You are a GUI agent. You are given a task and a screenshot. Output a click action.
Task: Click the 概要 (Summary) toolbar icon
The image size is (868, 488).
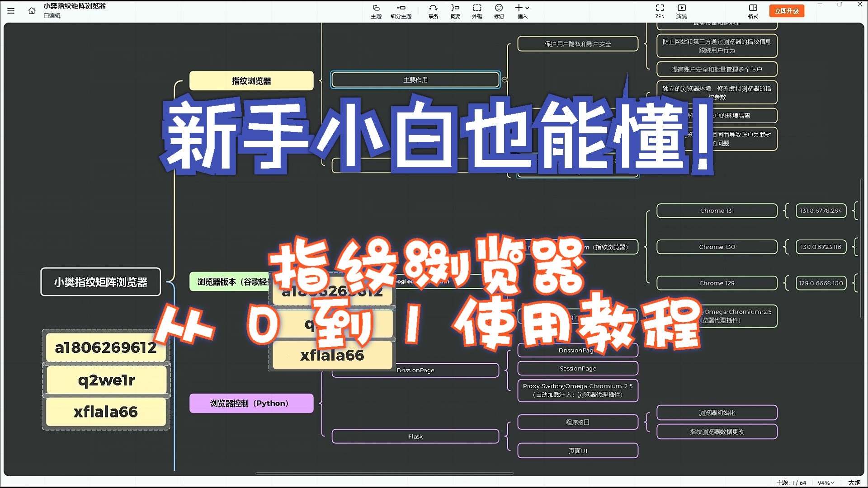coord(455,11)
